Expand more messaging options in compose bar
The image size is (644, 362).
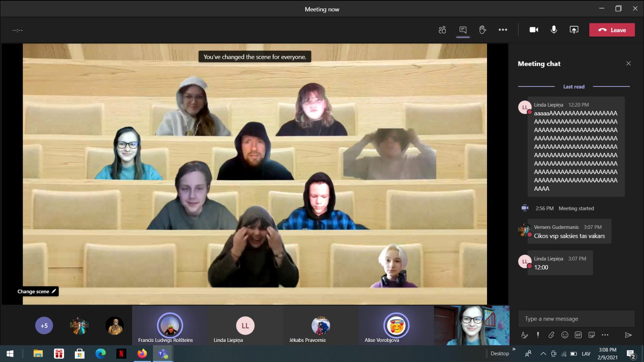click(x=605, y=335)
